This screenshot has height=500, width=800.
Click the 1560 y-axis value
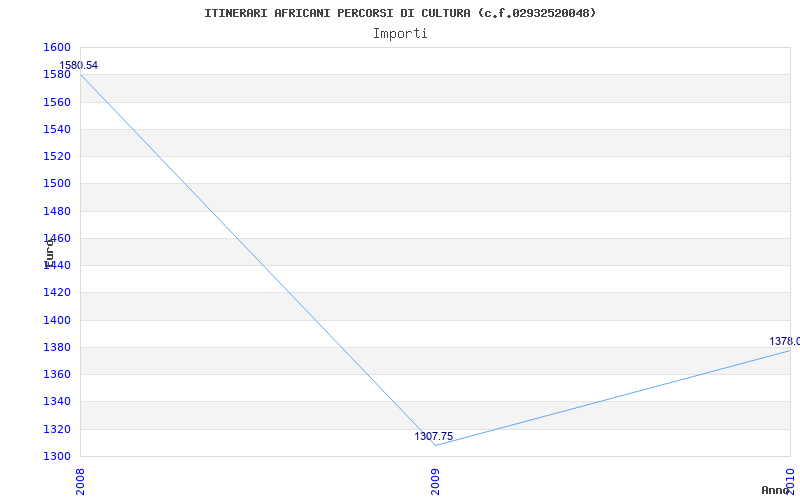coord(56,103)
